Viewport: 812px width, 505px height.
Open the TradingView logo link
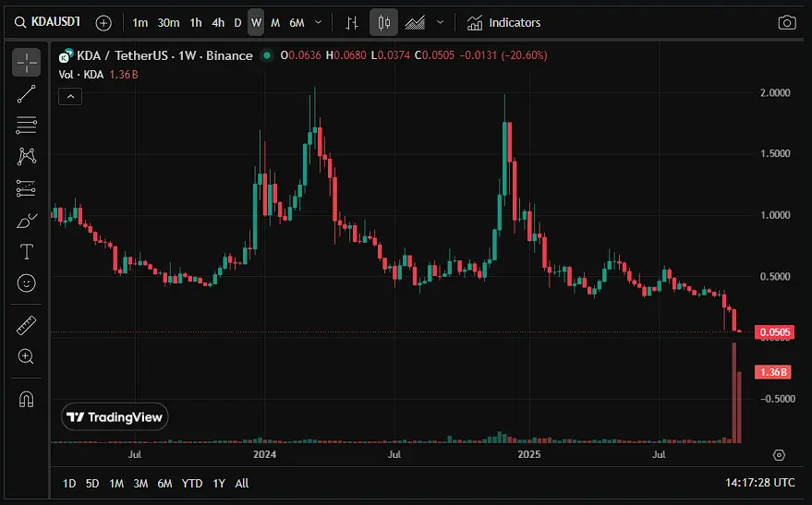pos(115,417)
